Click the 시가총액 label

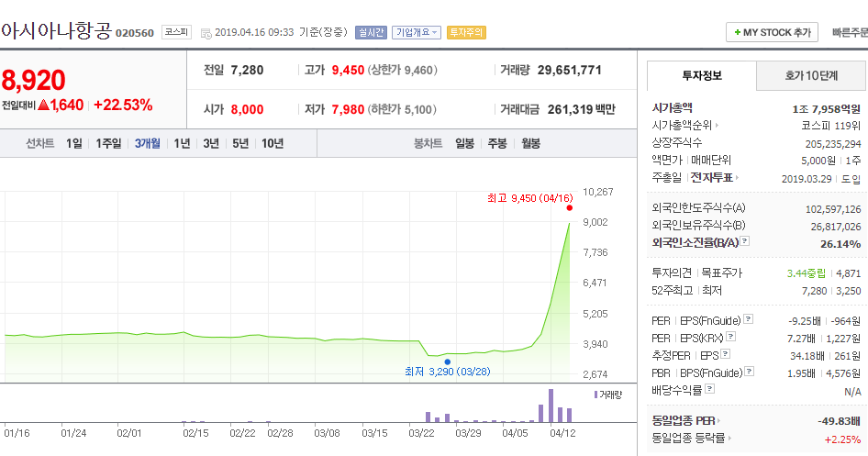(672, 108)
